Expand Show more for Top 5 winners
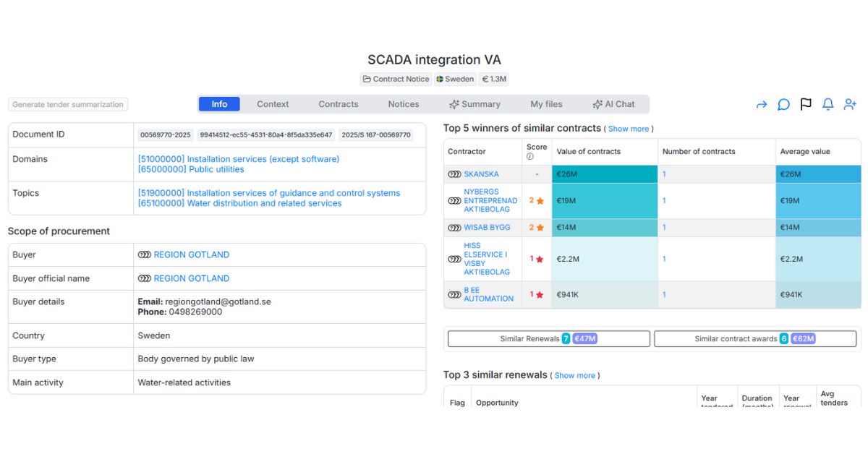Viewport: 868px width, 454px height. pos(628,129)
